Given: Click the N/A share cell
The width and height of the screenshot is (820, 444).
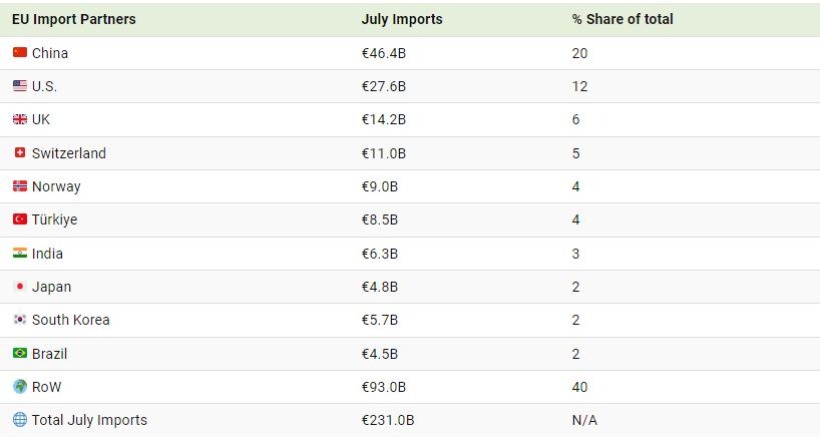Looking at the screenshot, I should click(584, 420).
